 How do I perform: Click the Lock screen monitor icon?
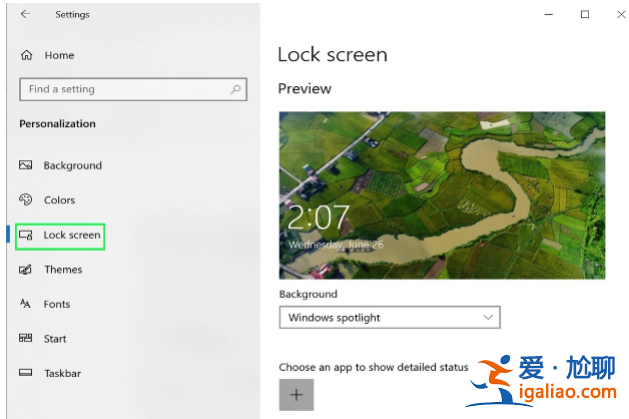pos(26,235)
